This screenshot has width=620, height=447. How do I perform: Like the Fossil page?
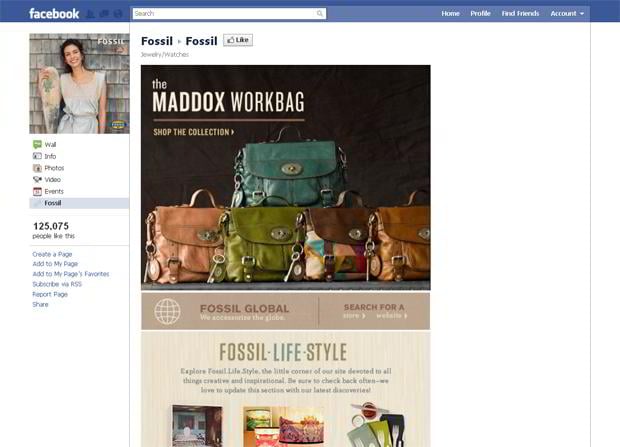(x=238, y=40)
